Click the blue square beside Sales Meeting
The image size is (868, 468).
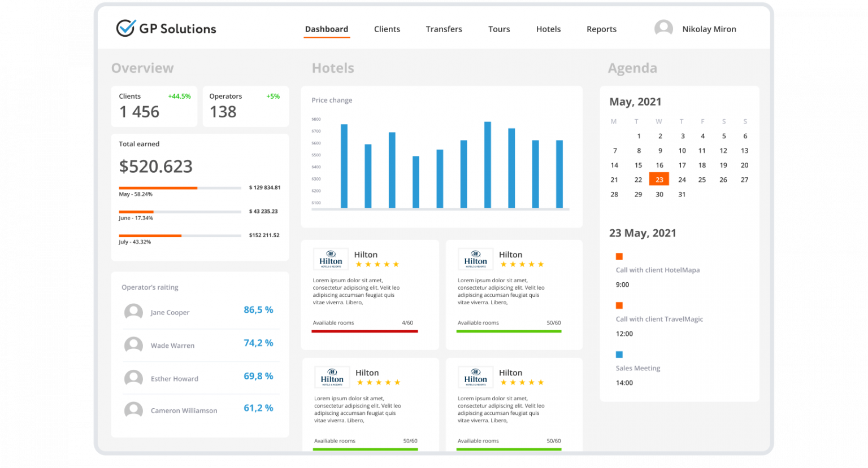(619, 354)
